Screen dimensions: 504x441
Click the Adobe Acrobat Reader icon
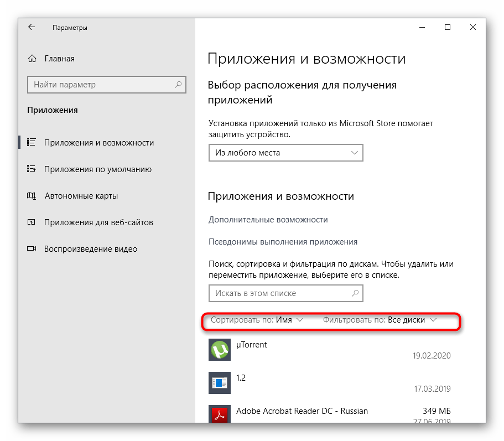pyautogui.click(x=219, y=416)
